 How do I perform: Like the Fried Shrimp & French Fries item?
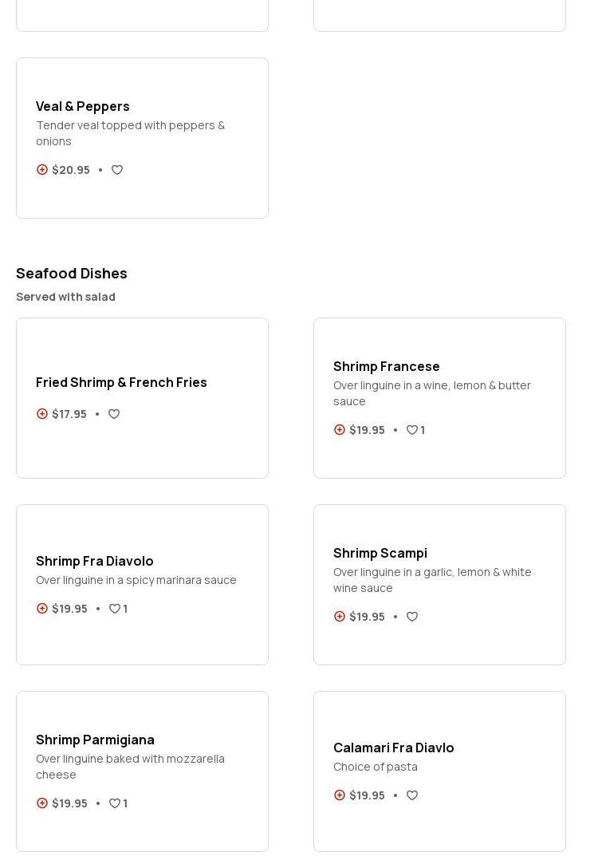(114, 414)
